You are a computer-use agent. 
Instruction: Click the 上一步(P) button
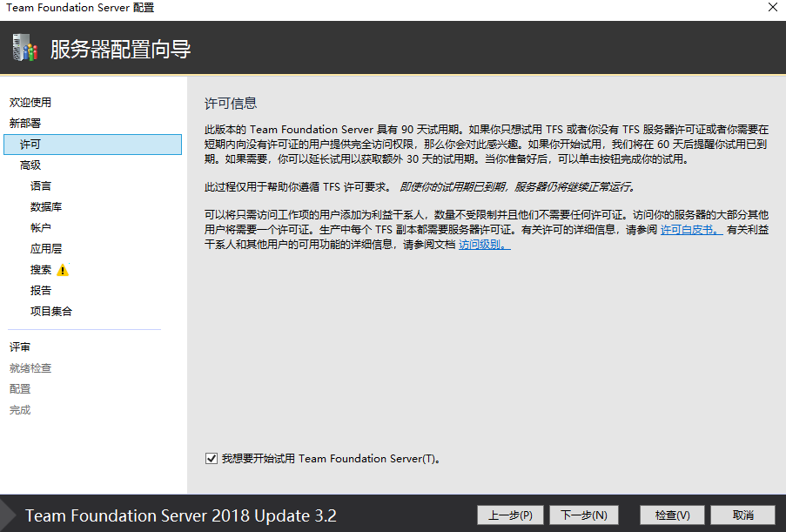(510, 515)
